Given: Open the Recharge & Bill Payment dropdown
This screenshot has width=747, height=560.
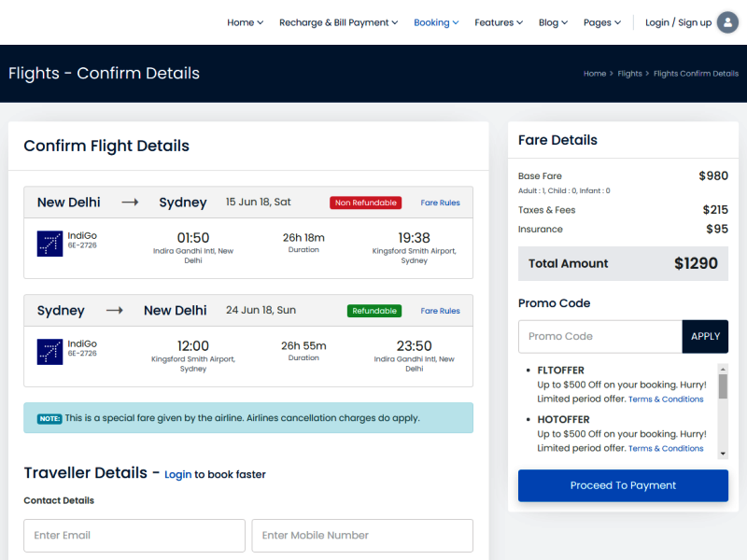Looking at the screenshot, I should (x=338, y=22).
